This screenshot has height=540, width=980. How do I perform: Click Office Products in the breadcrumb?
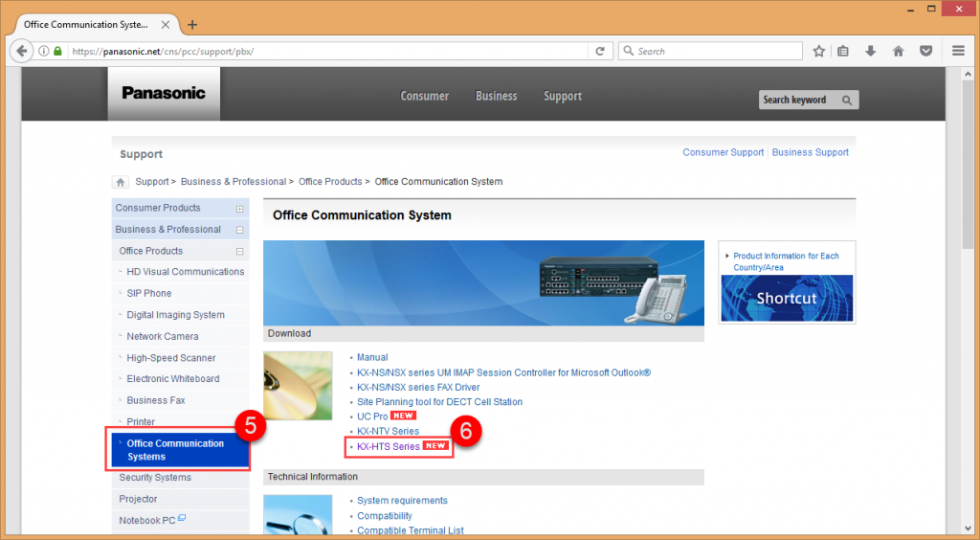click(x=330, y=182)
